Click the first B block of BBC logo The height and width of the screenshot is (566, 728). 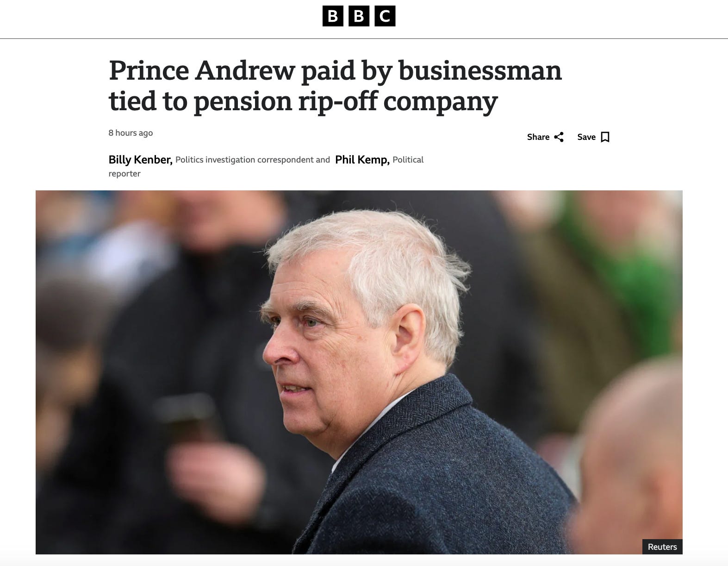332,17
